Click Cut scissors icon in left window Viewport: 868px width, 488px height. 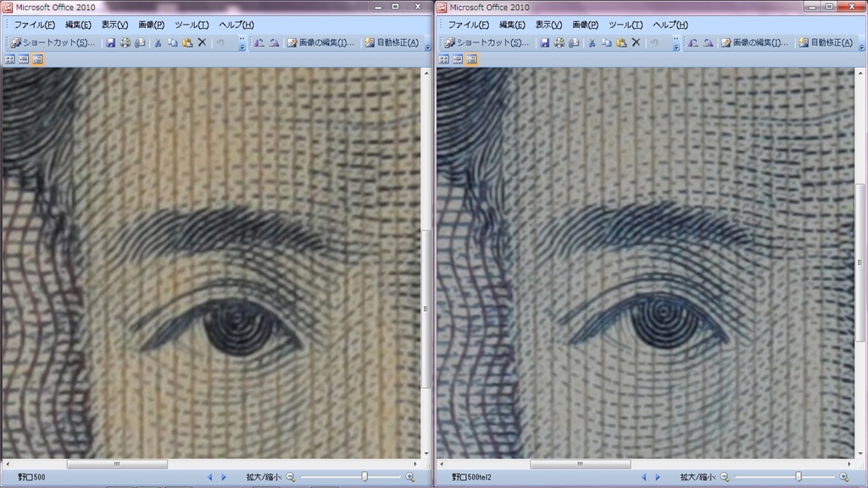[x=158, y=42]
